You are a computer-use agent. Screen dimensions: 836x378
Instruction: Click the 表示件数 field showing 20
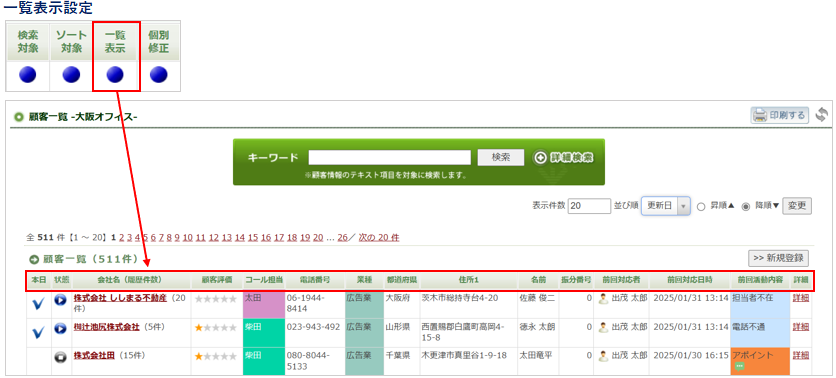coord(589,206)
